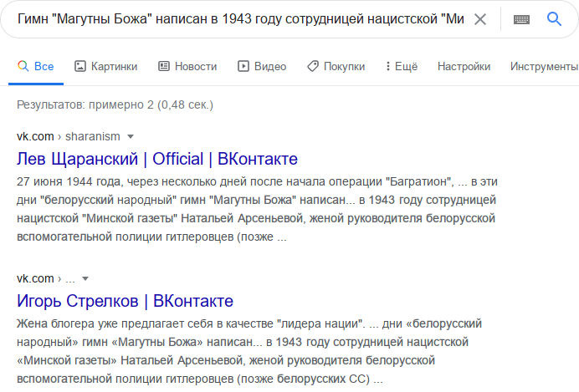Open the virtual keyboard input tool
The image size is (579, 392).
tap(521, 19)
